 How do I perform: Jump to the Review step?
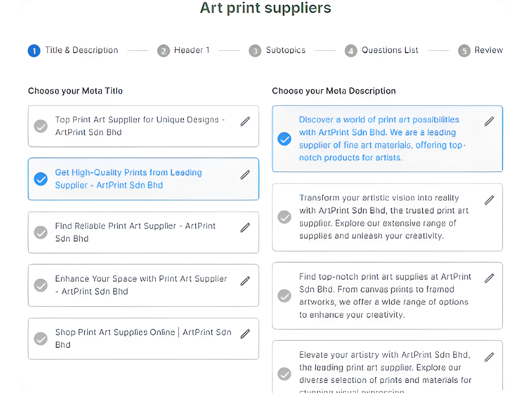[x=480, y=51]
